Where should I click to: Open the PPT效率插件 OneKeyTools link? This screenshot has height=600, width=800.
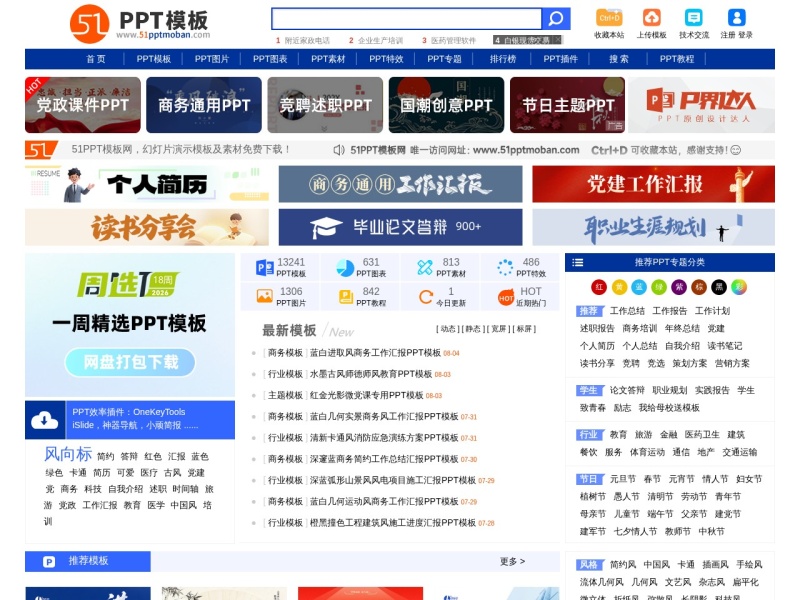tap(129, 412)
